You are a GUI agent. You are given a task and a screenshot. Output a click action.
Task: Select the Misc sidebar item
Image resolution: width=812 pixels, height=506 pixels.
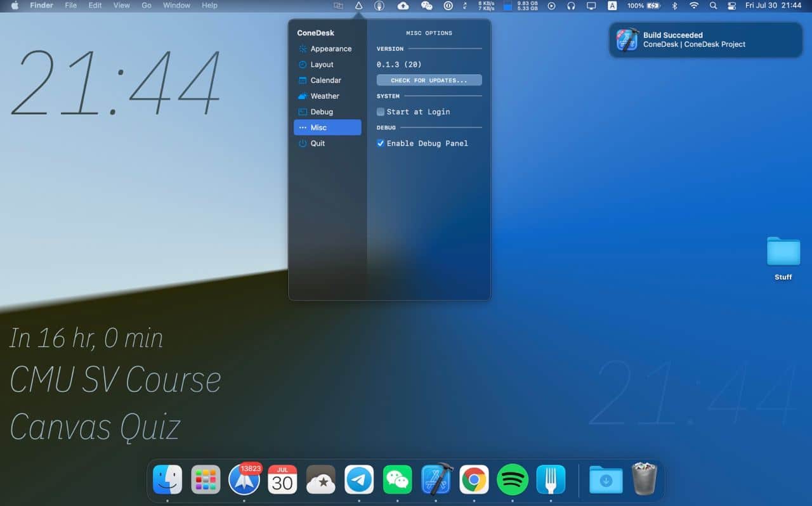click(327, 127)
